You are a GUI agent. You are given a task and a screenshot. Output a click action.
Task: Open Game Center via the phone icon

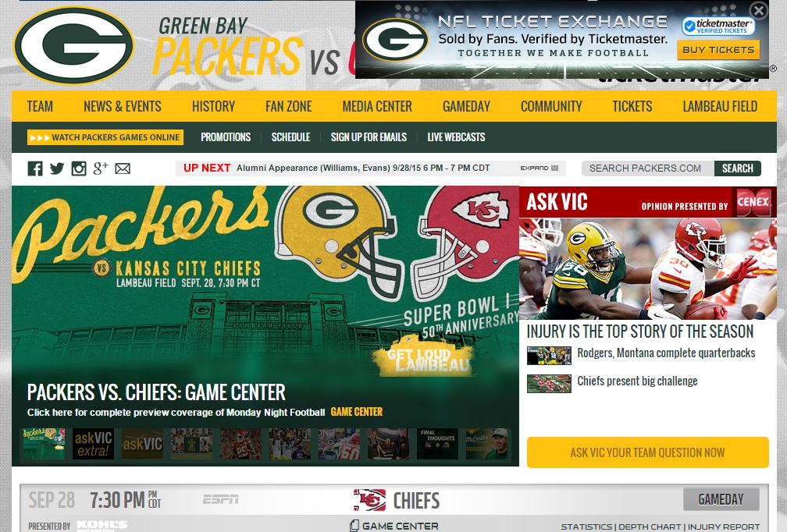click(x=355, y=526)
